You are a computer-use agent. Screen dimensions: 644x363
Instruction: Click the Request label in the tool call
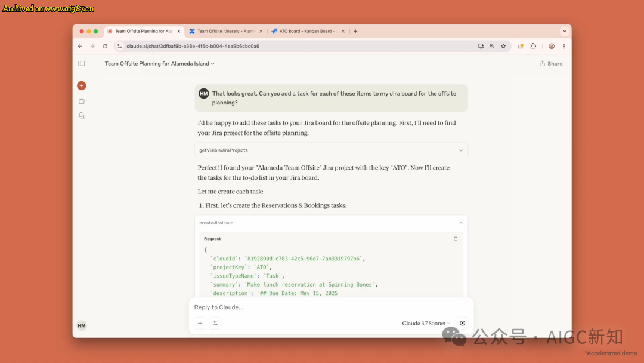point(212,238)
